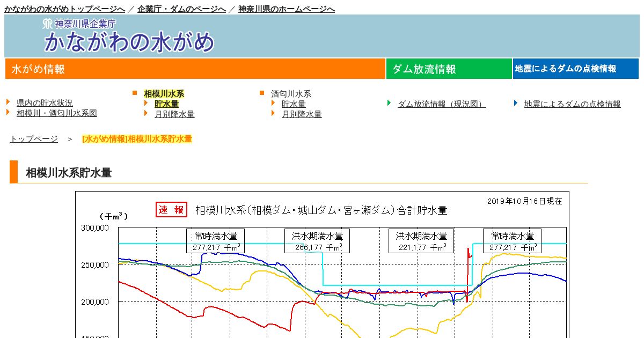The width and height of the screenshot is (644, 338).
Task: Click the 300,000 y-axis value
Action: 94,227
